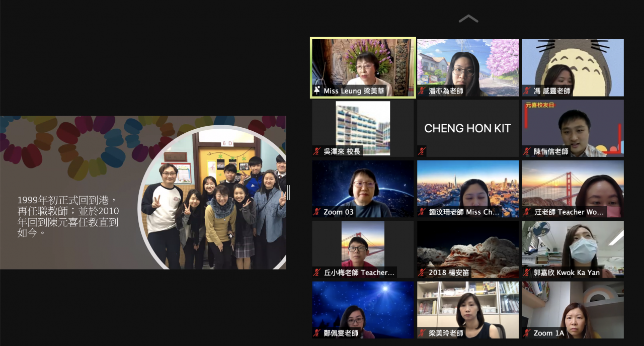Click the name label "郭嘉欣 Kwok Ka Yan"
The width and height of the screenshot is (644, 346).
[x=567, y=273]
